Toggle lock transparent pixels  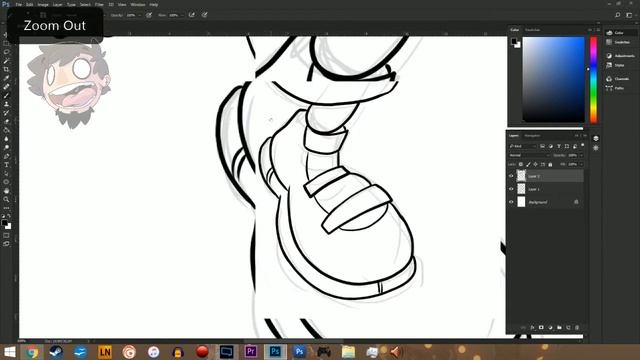(x=521, y=164)
